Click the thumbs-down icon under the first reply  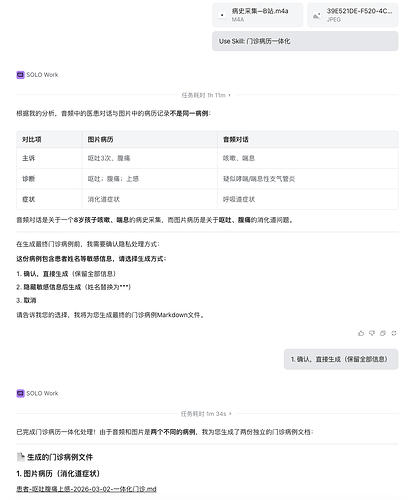click(372, 333)
